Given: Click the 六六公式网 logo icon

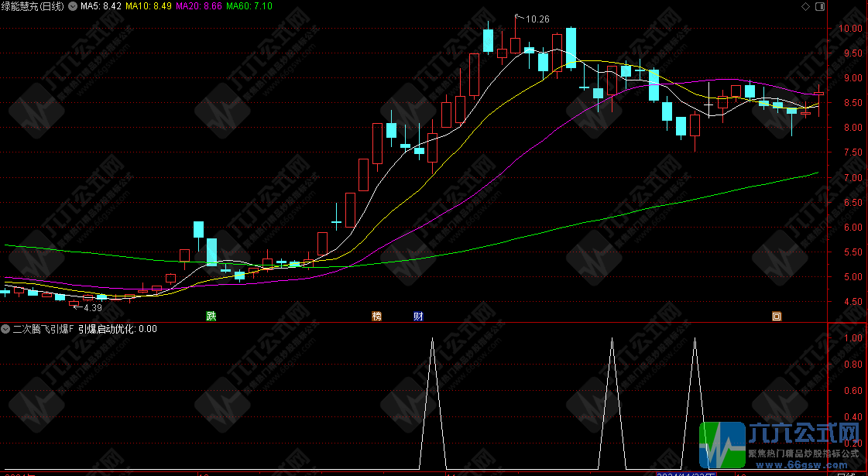Looking at the screenshot, I should click(722, 444).
